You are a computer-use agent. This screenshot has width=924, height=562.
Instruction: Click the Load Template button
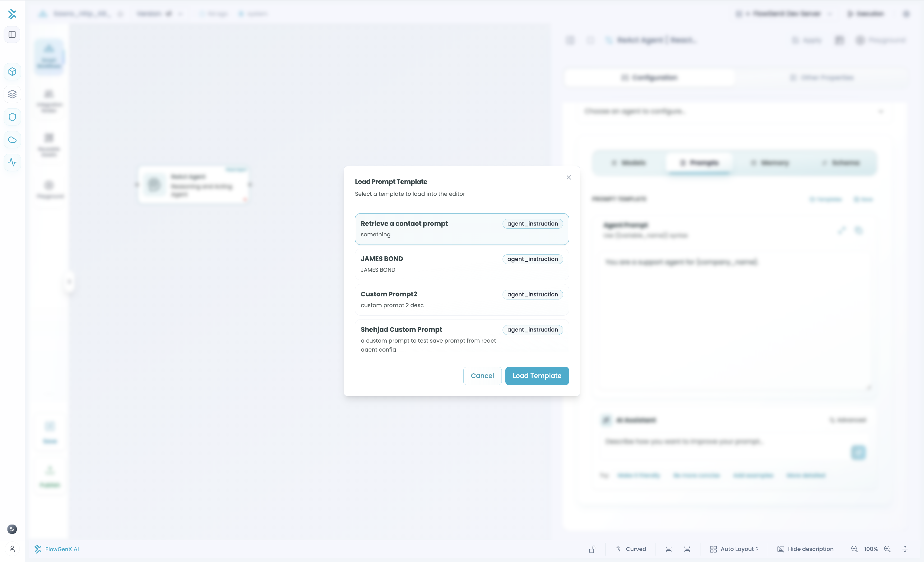[x=537, y=376]
